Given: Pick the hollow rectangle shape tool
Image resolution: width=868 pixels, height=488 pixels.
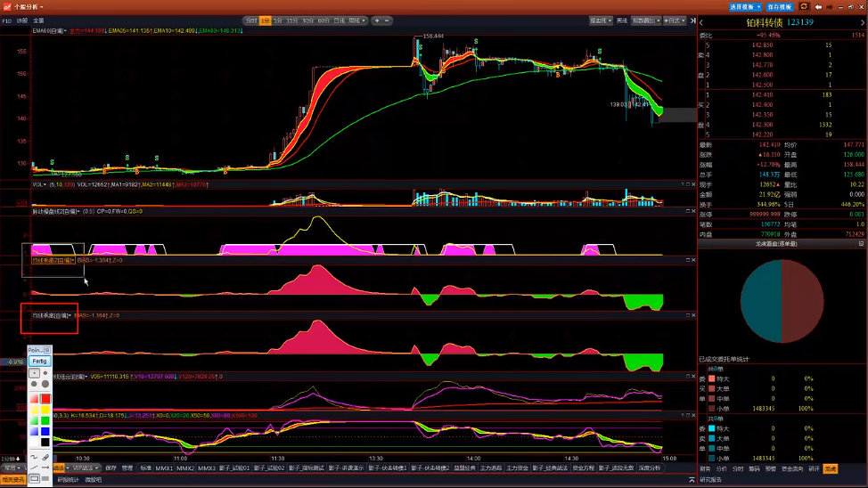Looking at the screenshot, I should (34, 478).
